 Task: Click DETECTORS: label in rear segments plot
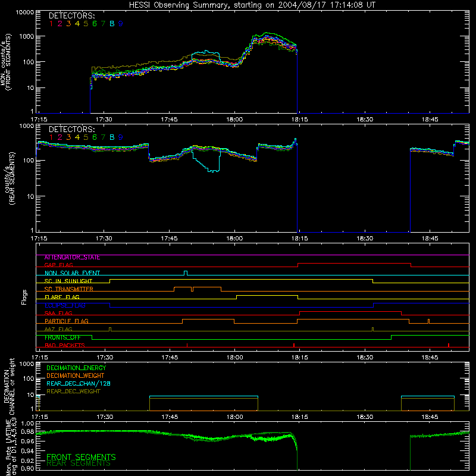71,129
